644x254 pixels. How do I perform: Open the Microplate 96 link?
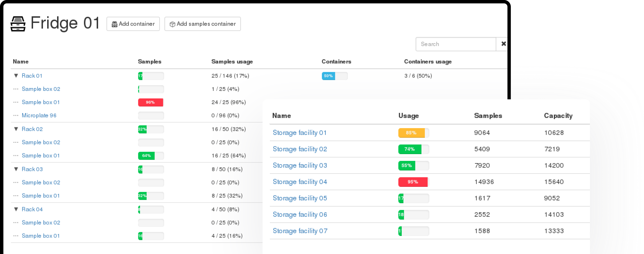39,116
